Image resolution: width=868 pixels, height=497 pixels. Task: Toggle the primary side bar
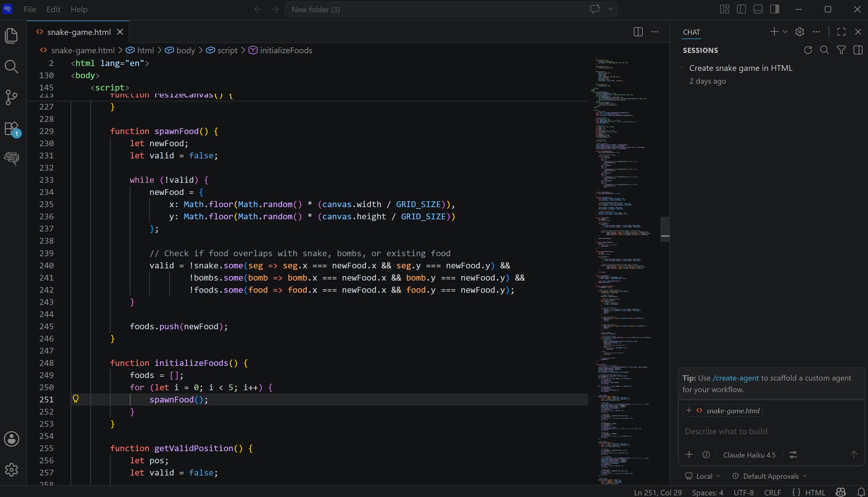tap(741, 9)
